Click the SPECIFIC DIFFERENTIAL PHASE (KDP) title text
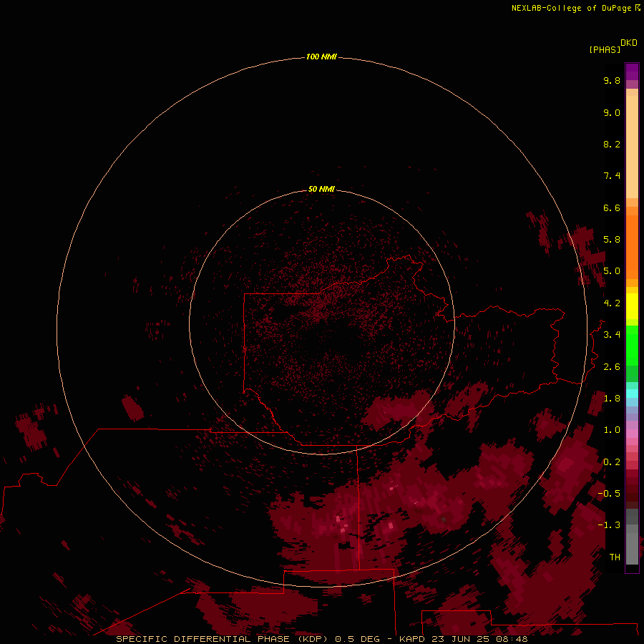 pyautogui.click(x=223, y=639)
